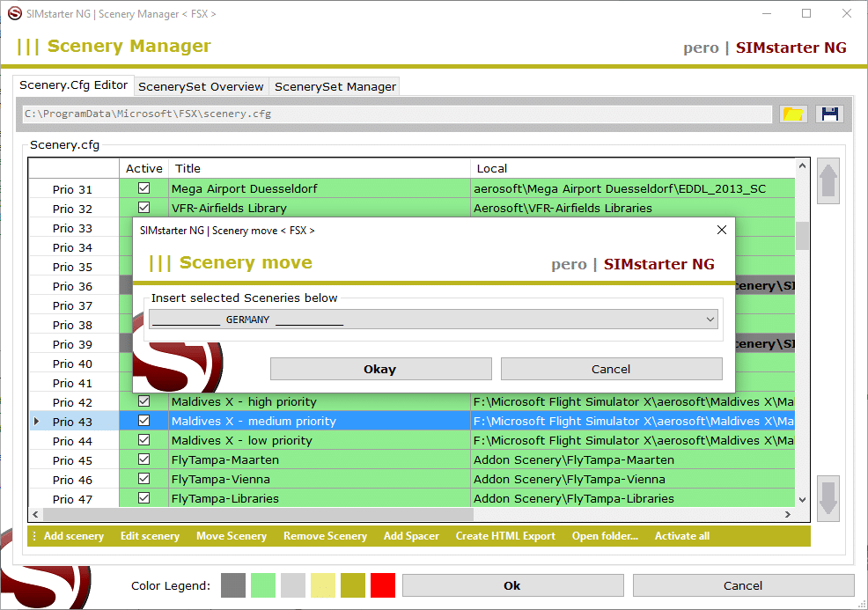Click the yellow folder browse icon
This screenshot has height=610, width=868.
coord(793,114)
